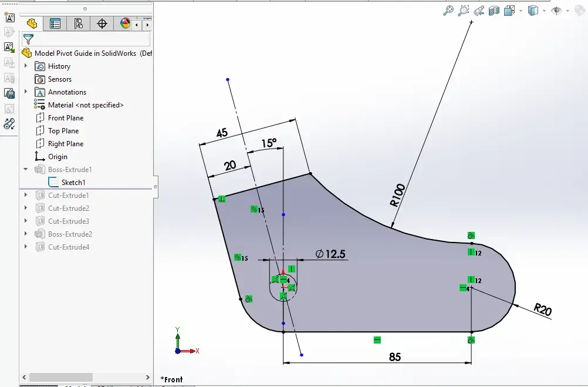The height and width of the screenshot is (387, 588).
Task: Select the 15° angle dimension
Action: click(x=269, y=143)
